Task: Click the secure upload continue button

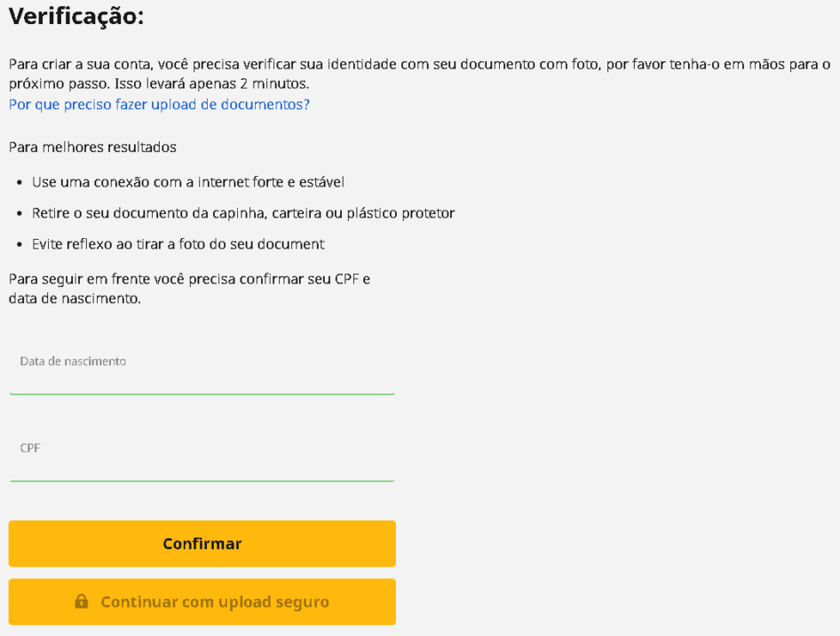Action: [202, 601]
